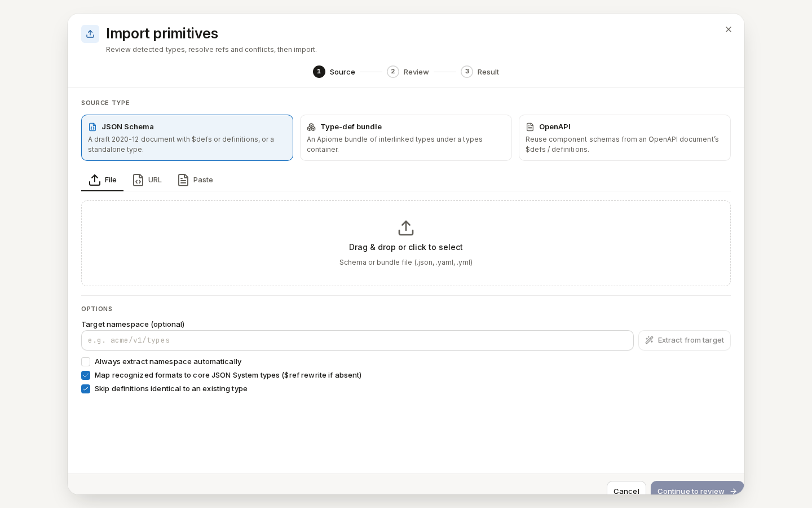Click the OpenAPI document icon
This screenshot has width=812, height=508.
(x=530, y=127)
